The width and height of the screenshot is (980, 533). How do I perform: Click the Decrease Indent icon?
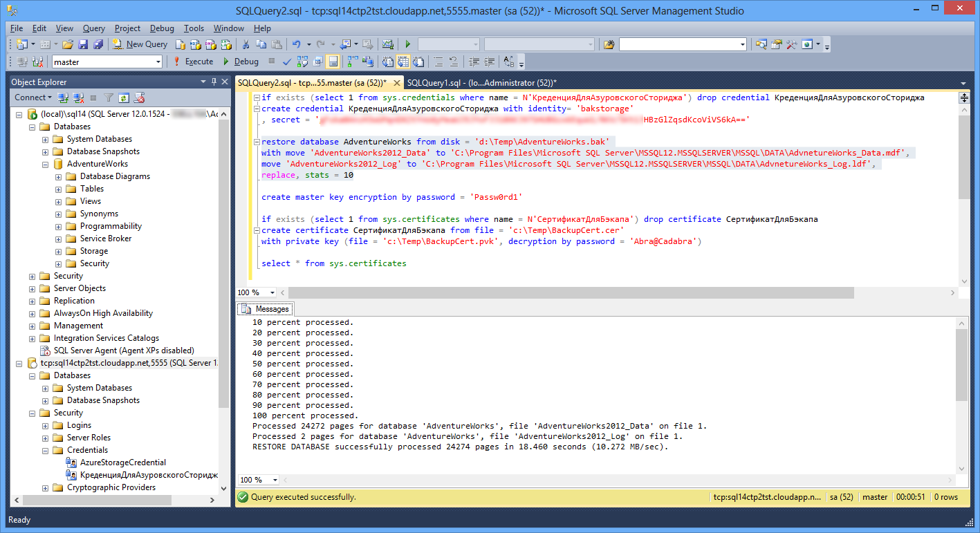(x=474, y=62)
